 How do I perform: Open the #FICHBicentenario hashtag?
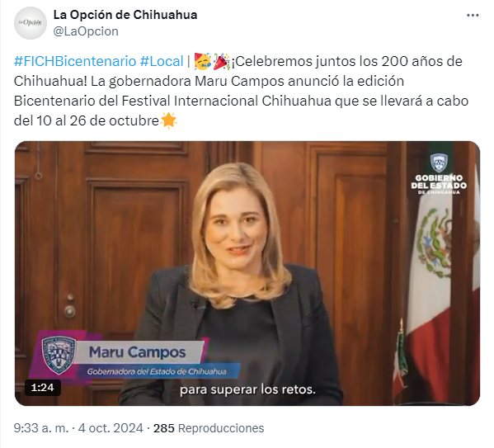[x=75, y=61]
